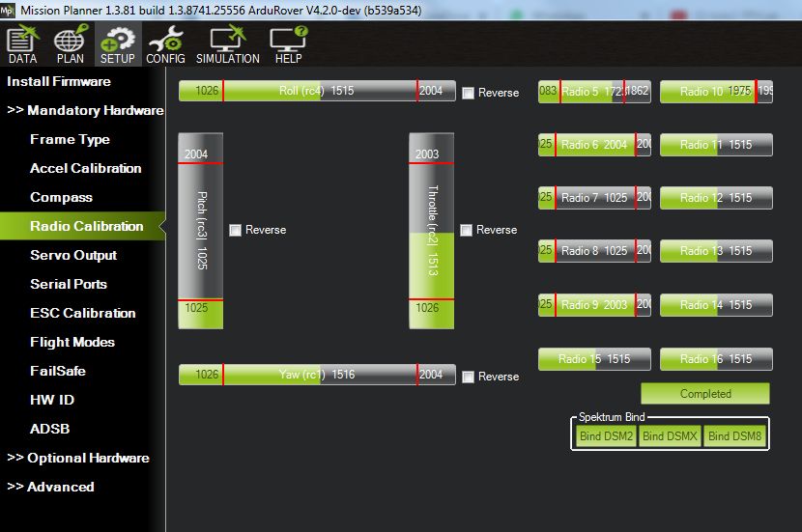Screen dimensions: 802x532
Task: Expand the Advanced section
Action: click(x=50, y=487)
